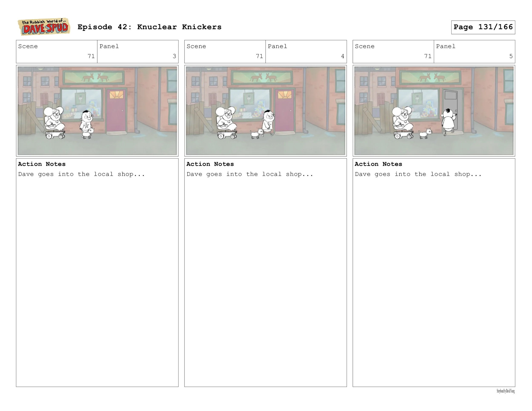
Task: Click the Panel 3 number cell
Action: tap(138, 52)
